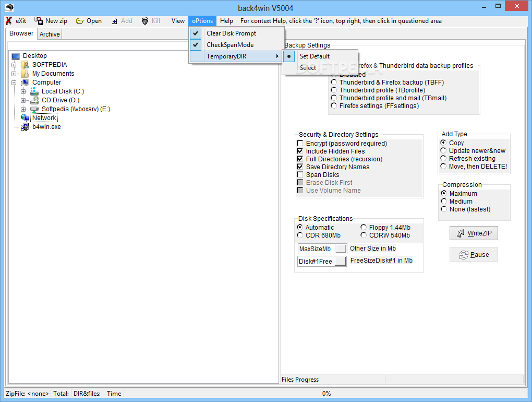This screenshot has width=532, height=402.
Task: Click the back4win kiwi icon in title bar
Action: 9,7
